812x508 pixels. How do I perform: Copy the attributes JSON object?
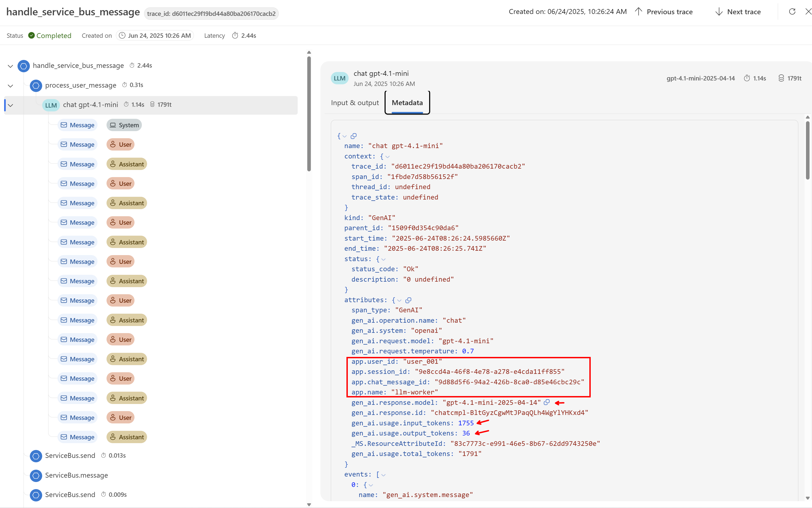click(408, 300)
